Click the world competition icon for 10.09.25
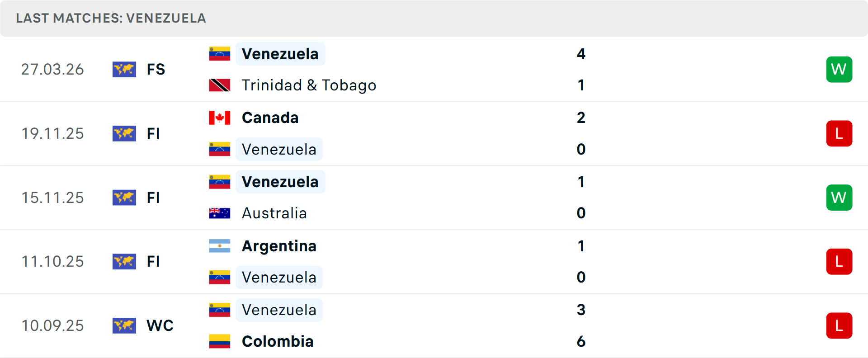 click(x=124, y=325)
